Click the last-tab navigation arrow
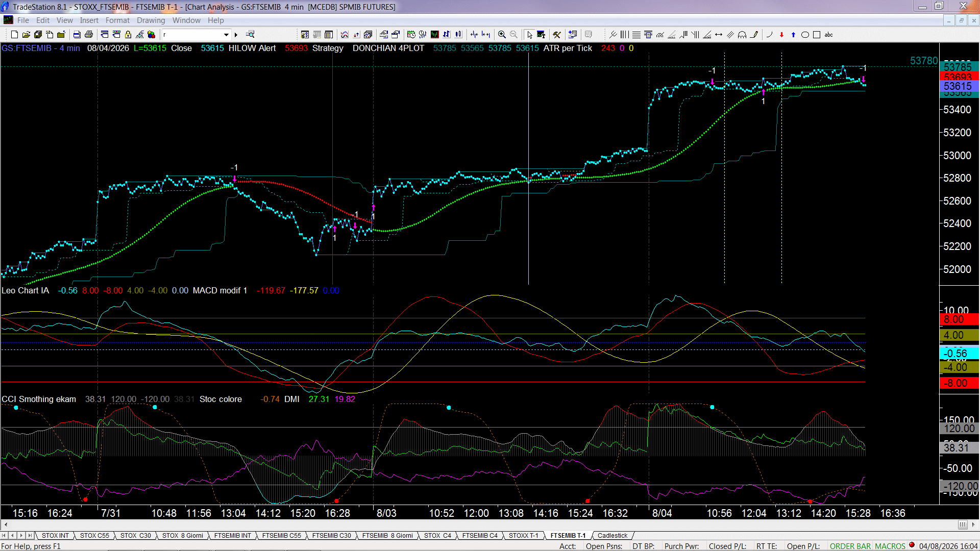Image resolution: width=980 pixels, height=551 pixels. [x=30, y=536]
